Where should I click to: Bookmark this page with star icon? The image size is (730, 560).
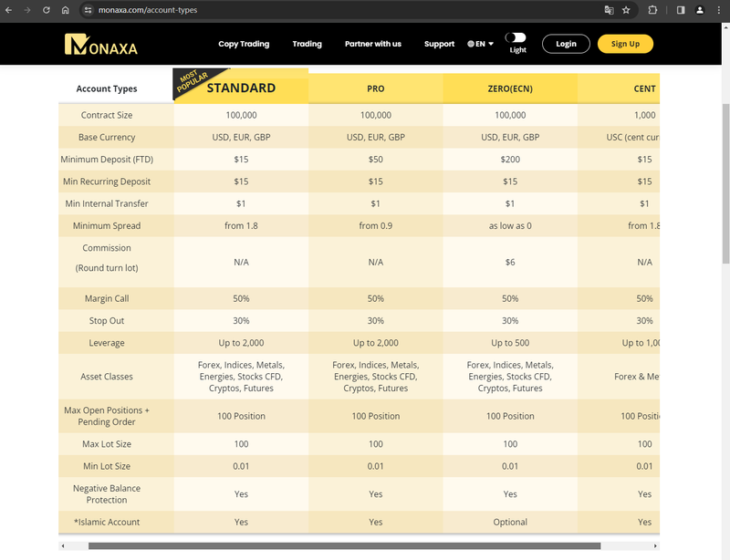[x=626, y=10]
